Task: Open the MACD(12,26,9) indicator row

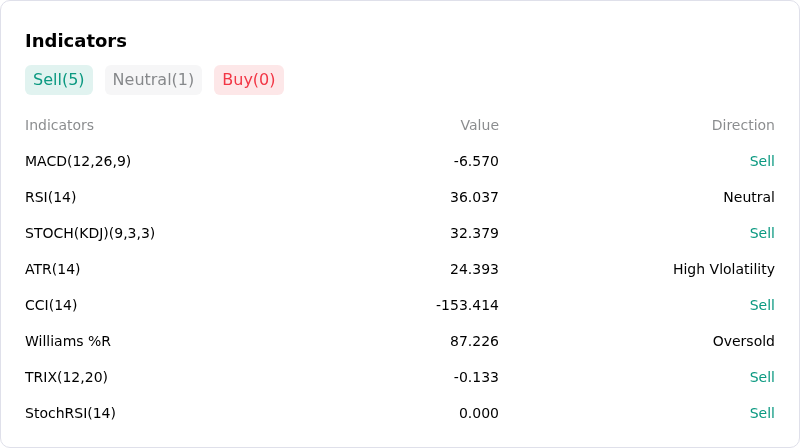Action: [x=399, y=161]
